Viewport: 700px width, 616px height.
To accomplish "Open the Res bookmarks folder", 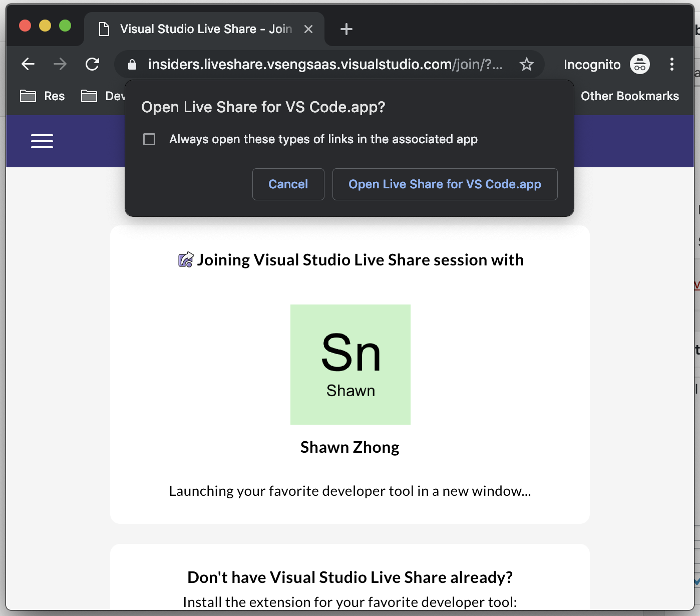I will coord(43,96).
